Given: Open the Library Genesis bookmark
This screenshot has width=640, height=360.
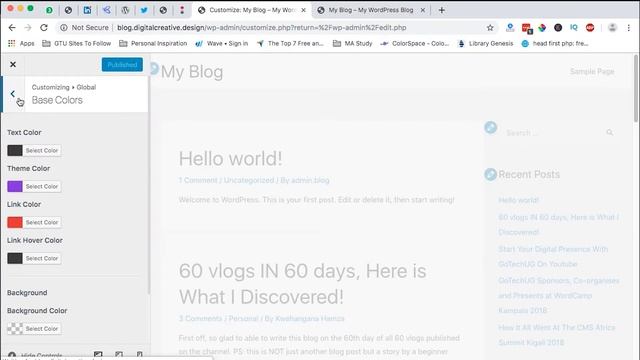Looking at the screenshot, I should point(485,43).
